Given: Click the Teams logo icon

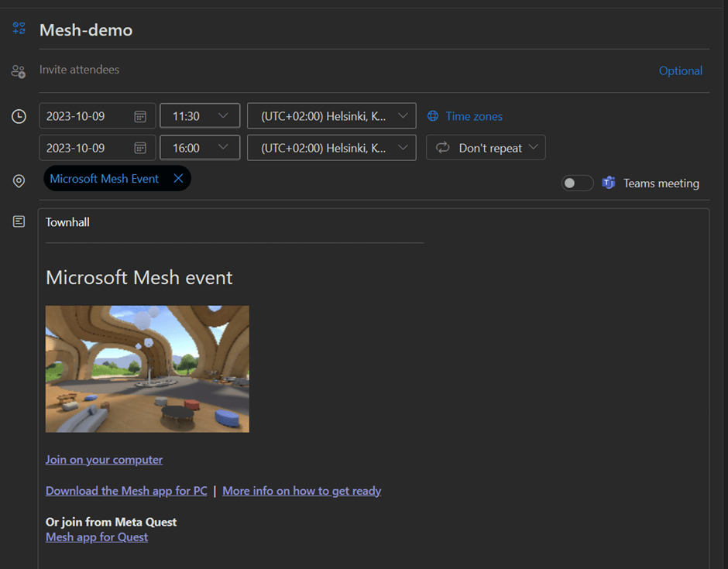Looking at the screenshot, I should pos(609,183).
